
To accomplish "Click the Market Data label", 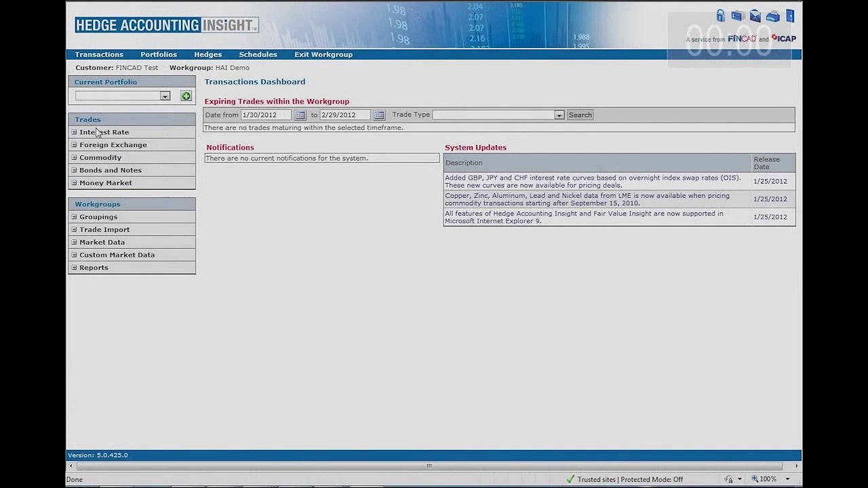I will [102, 242].
